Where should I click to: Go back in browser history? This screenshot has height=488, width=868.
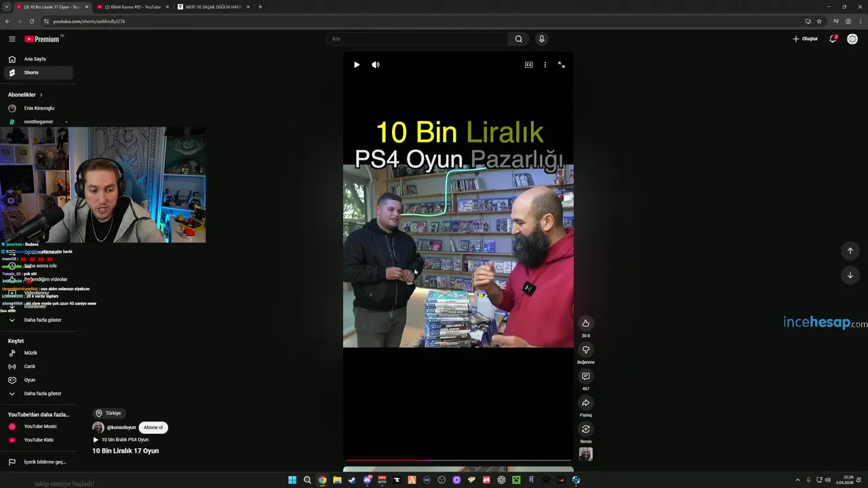tap(7, 21)
